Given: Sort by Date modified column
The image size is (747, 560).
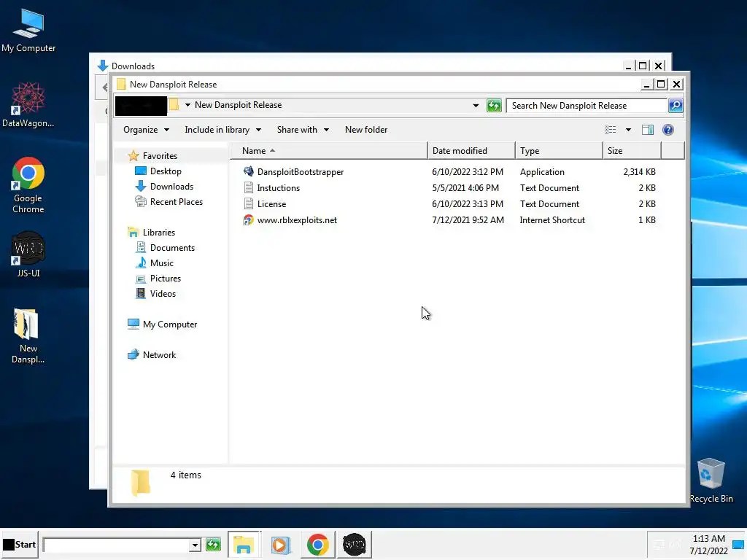Looking at the screenshot, I should tap(471, 150).
